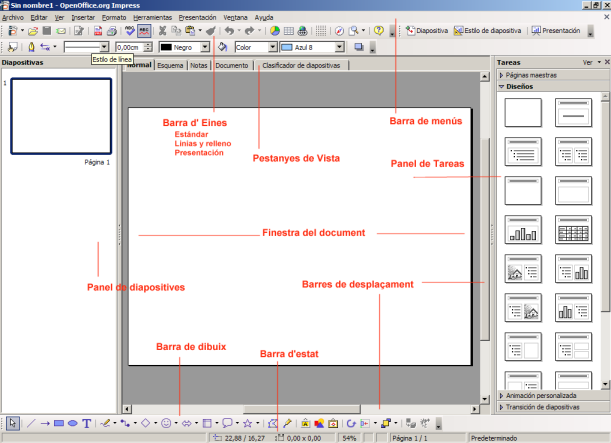This screenshot has height=443, width=611.
Task: Switch to the Esquema view tab
Action: pyautogui.click(x=170, y=65)
